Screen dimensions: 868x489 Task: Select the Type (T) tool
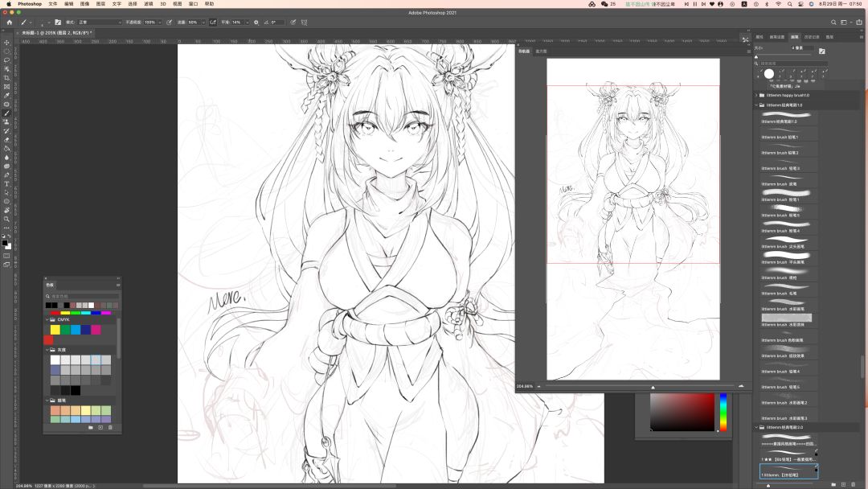click(x=6, y=184)
